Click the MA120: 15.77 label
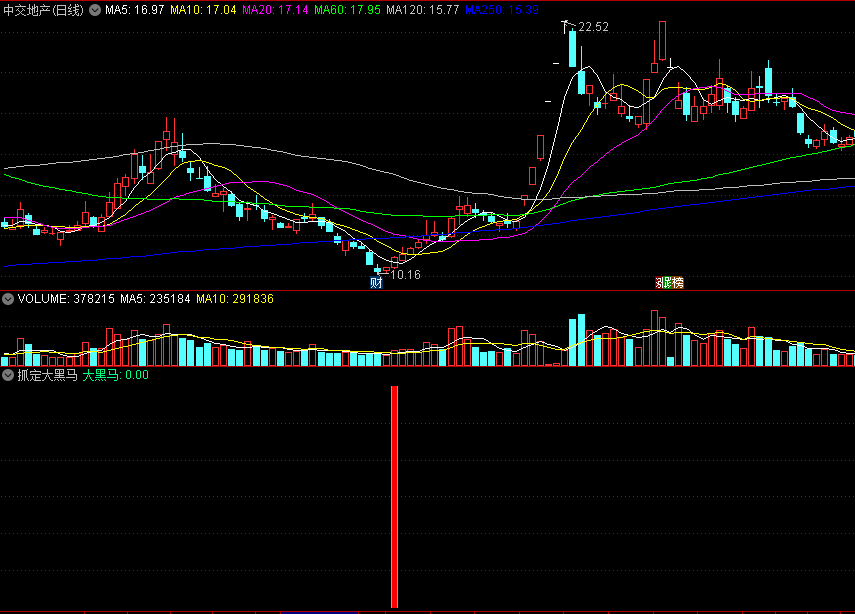 (423, 10)
